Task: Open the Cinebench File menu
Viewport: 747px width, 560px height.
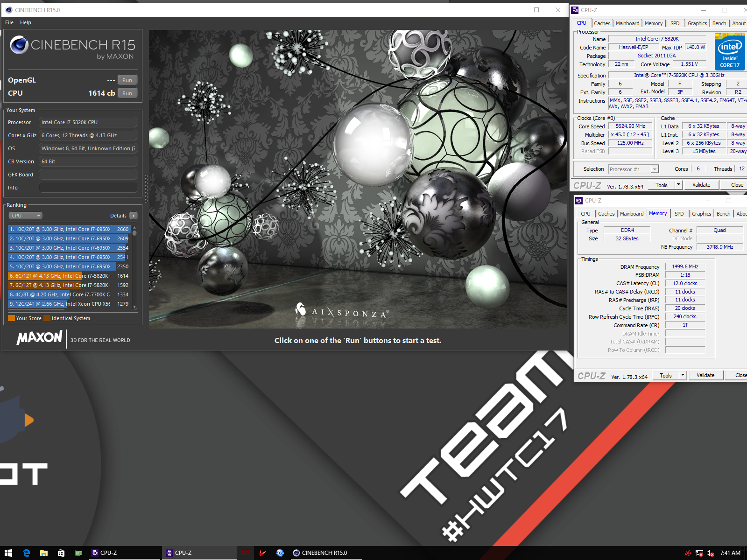Action: pyautogui.click(x=9, y=22)
